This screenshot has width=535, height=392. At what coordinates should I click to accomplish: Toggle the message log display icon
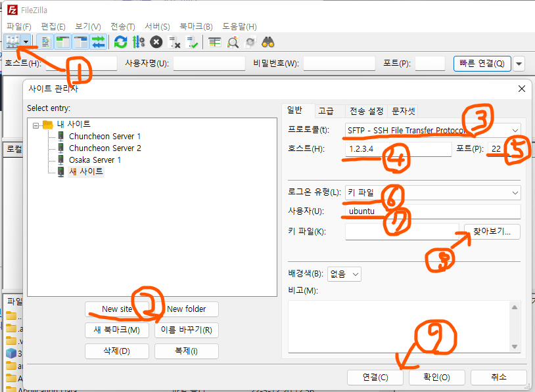45,42
